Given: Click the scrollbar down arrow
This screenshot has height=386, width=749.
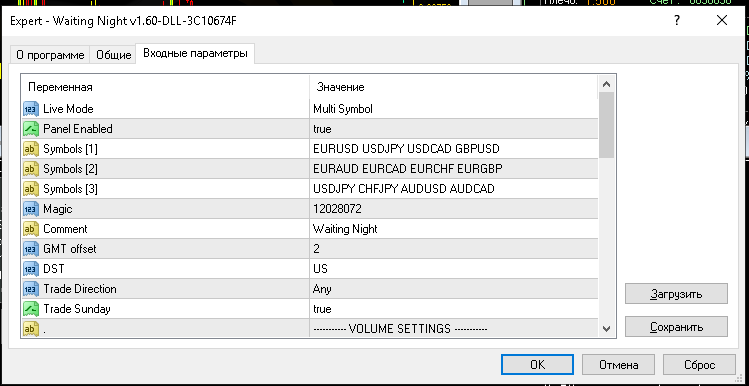Looking at the screenshot, I should click(x=607, y=329).
